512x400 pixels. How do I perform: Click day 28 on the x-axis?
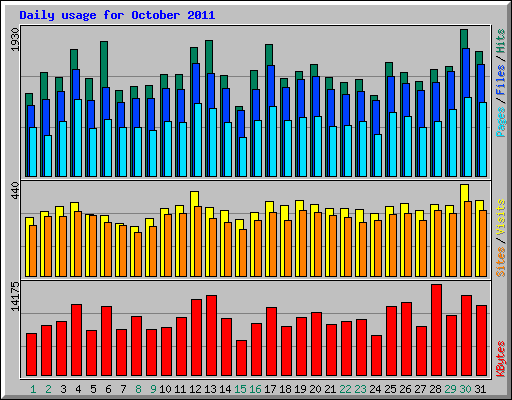point(435,389)
